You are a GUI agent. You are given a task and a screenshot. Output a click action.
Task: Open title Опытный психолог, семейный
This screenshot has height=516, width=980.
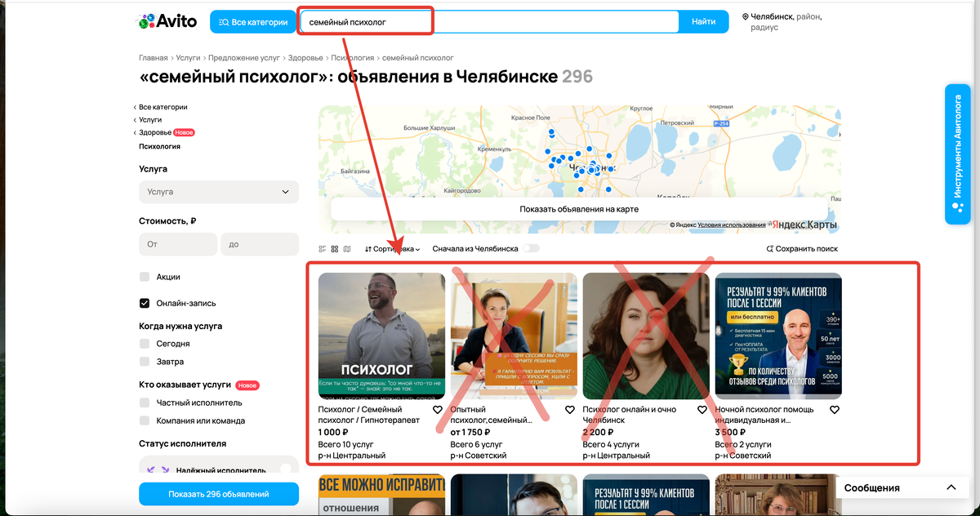[491, 415]
